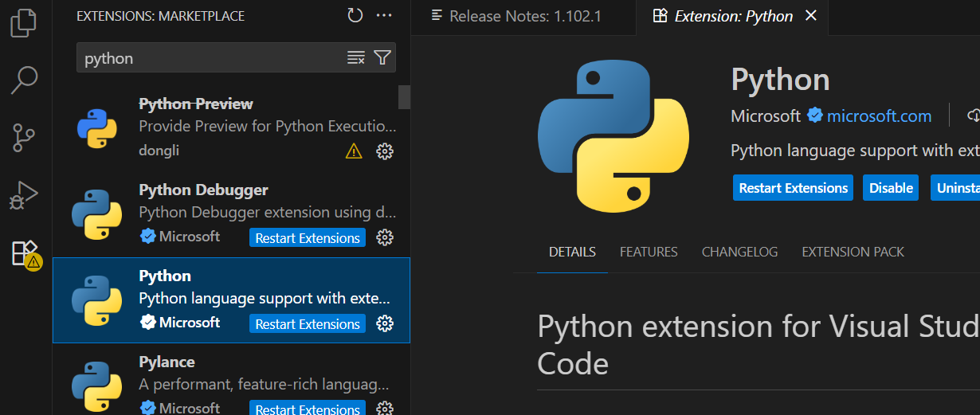This screenshot has width=980, height=415.
Task: Switch to Release Notes: 1.102.1 tab
Action: [x=523, y=16]
